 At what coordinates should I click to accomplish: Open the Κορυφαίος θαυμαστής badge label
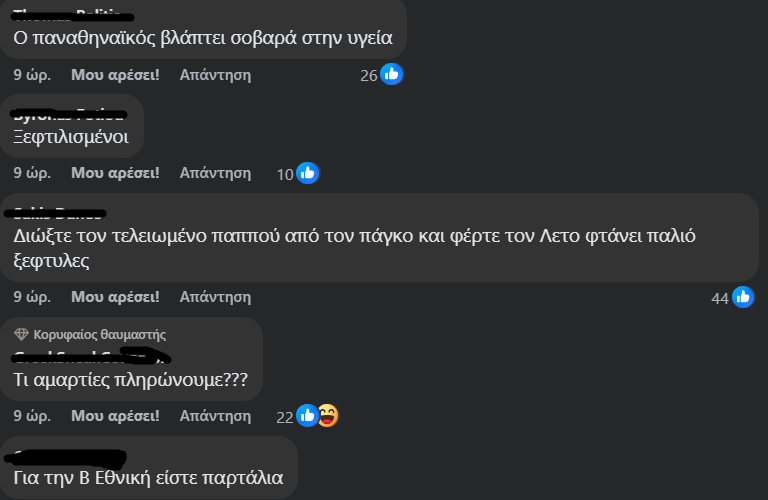pos(100,334)
